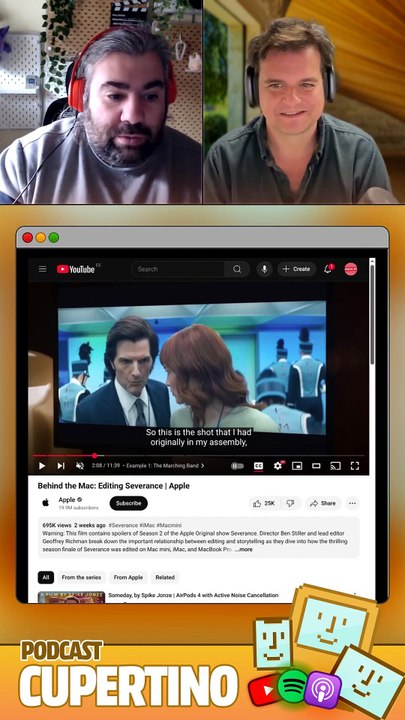
Task: Click the Spotify icon in podcast banner
Action: pyautogui.click(x=292, y=685)
